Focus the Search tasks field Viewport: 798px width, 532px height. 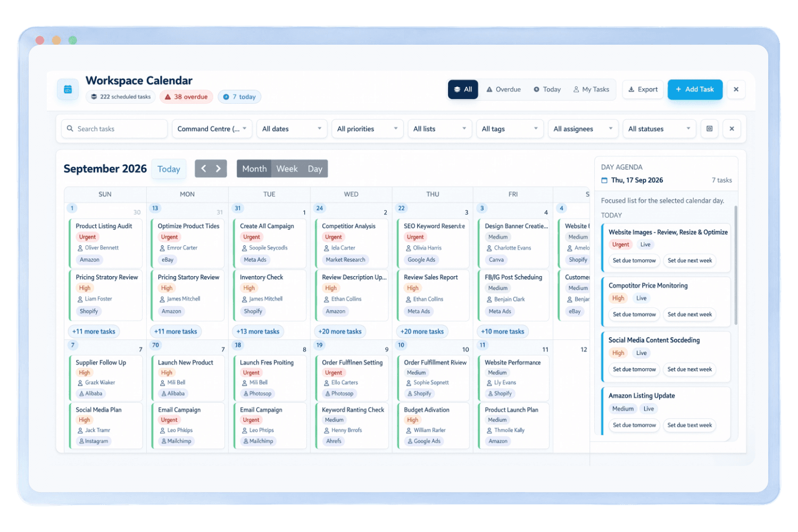(114, 129)
